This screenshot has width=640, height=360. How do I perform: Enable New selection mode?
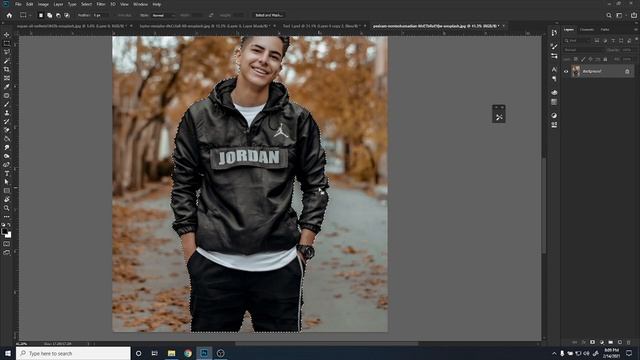41,15
